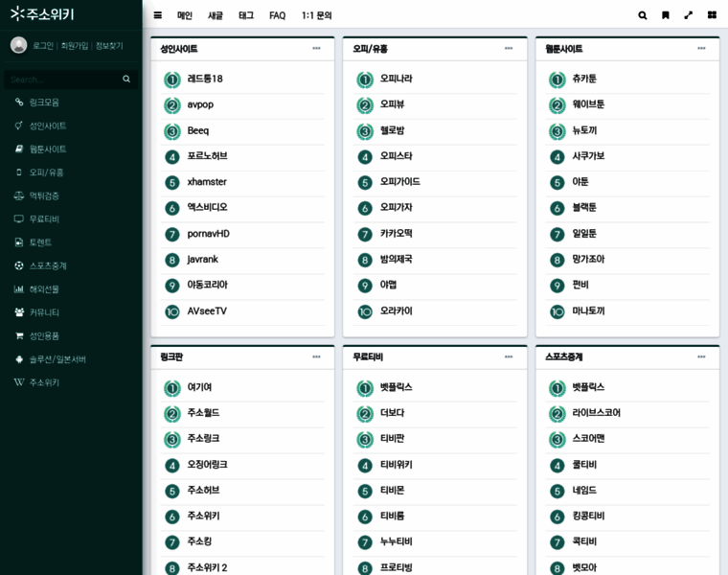Click the bookmark icon in header
This screenshot has height=575, width=728.
click(x=666, y=15)
